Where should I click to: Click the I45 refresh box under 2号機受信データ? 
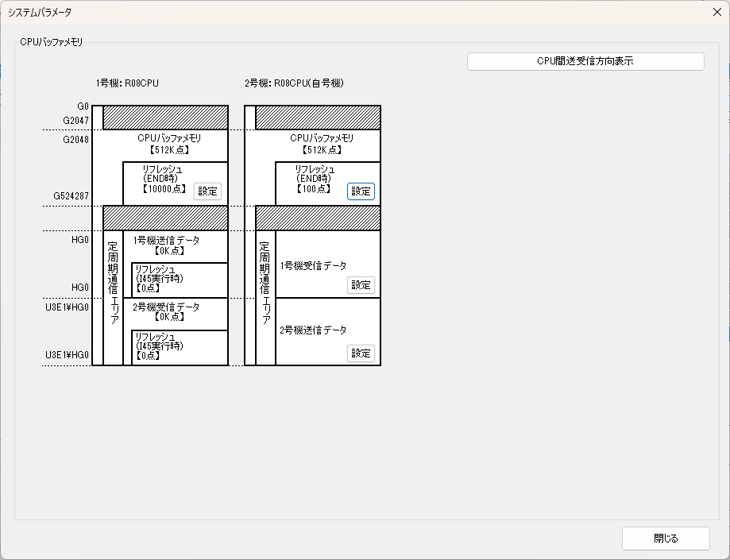179,346
